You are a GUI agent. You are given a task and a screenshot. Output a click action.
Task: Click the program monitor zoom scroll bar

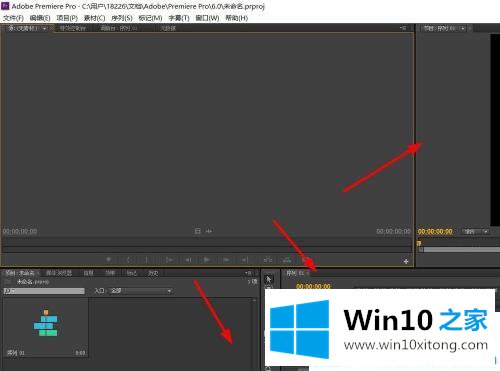point(462,249)
